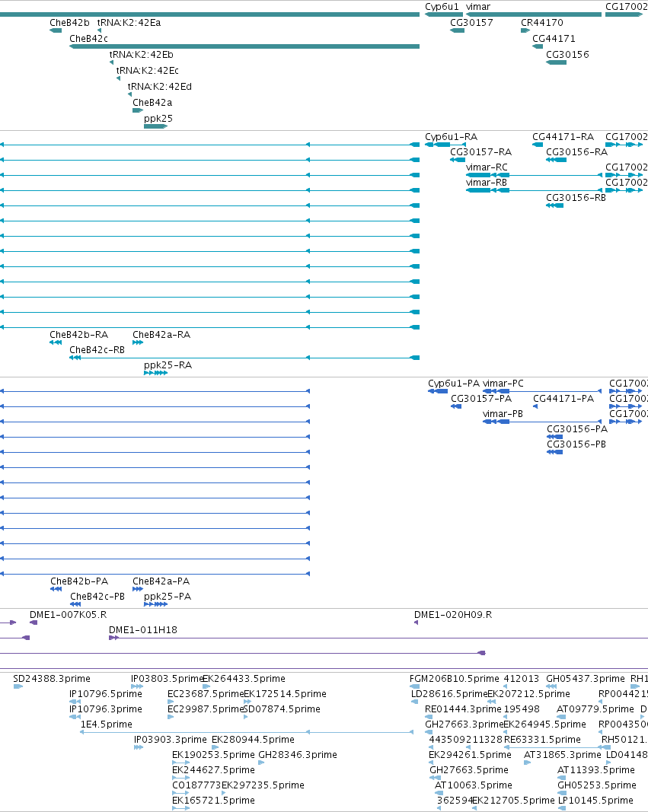The height and width of the screenshot is (812, 648).
Task: Click the CheB42a-PA protein feature
Action: [x=138, y=589]
